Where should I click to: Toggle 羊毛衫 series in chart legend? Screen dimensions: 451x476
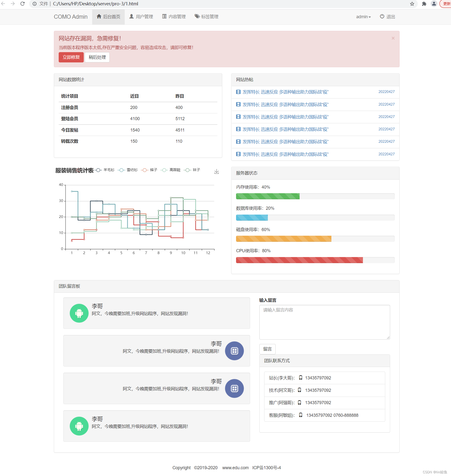pos(105,170)
